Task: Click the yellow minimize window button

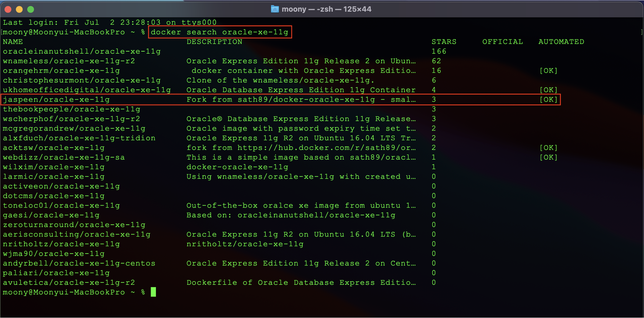Action: [x=19, y=9]
